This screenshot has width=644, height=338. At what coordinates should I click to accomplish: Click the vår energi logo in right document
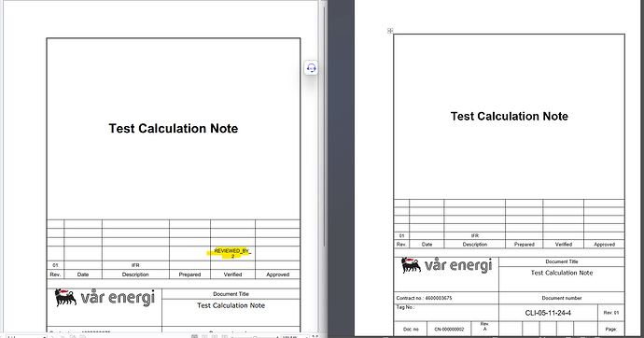tap(446, 266)
